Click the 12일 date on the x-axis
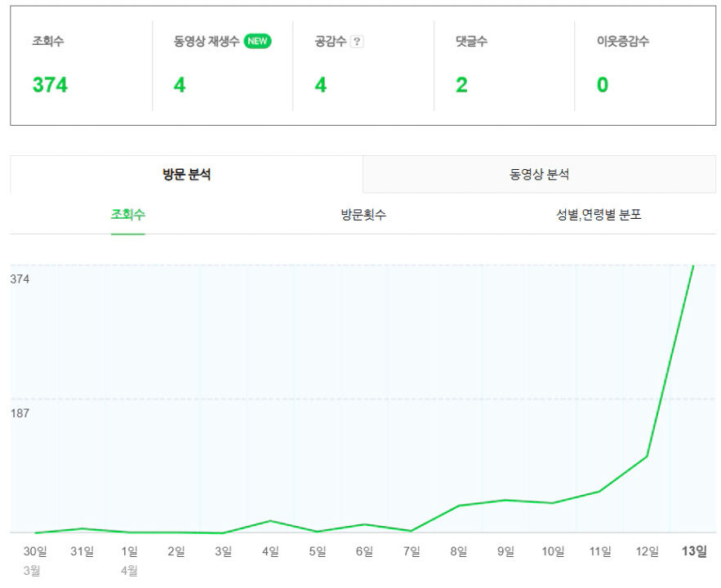 [648, 552]
